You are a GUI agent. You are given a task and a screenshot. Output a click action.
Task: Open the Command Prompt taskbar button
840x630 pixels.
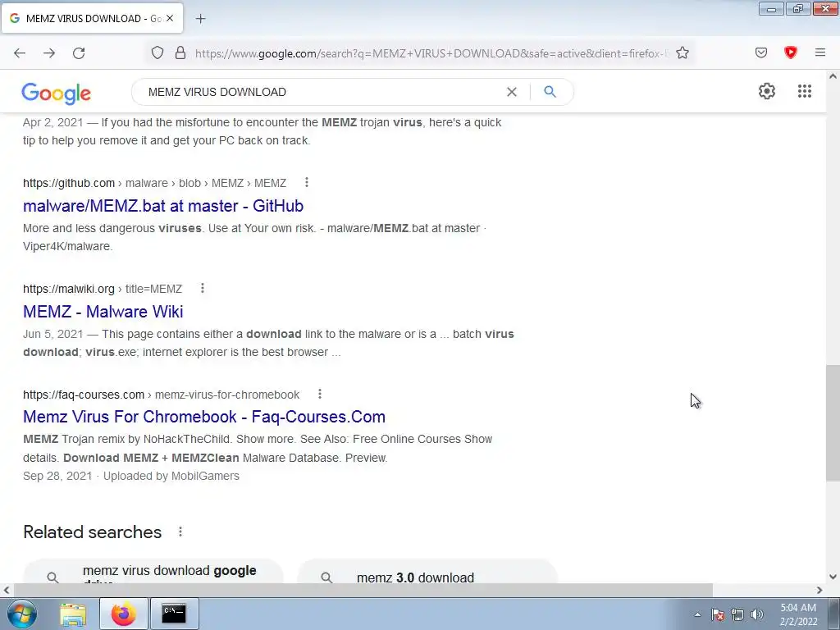pos(174,614)
